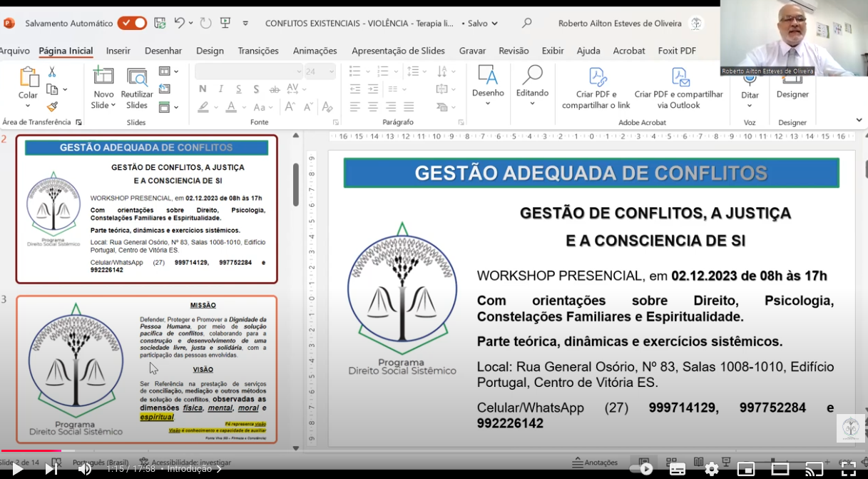Toggle underline formatting
Viewport: 868px width, 479px height.
click(x=239, y=89)
